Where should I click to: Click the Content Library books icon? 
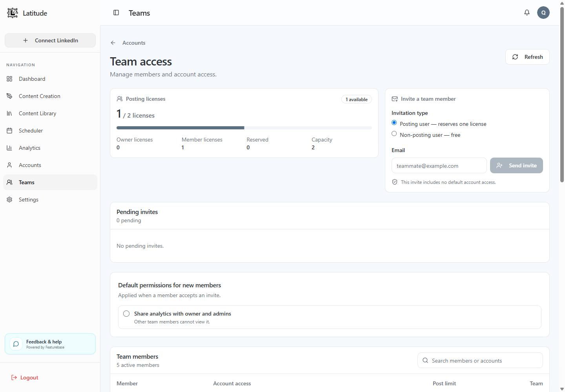coord(9,113)
